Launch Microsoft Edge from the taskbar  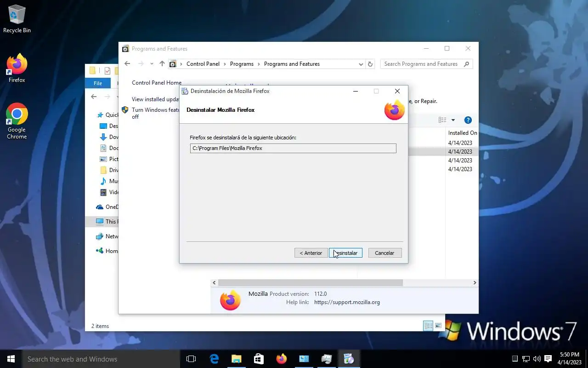click(214, 359)
